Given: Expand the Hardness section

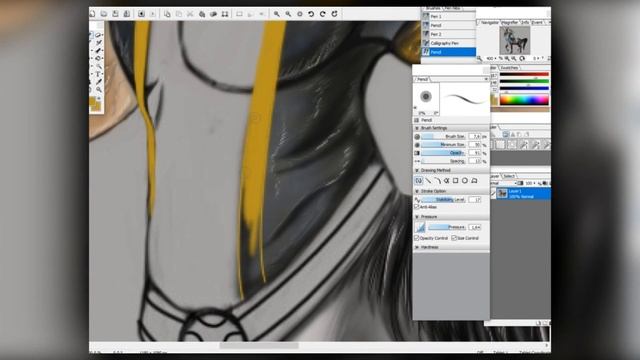Looking at the screenshot, I should tap(417, 247).
